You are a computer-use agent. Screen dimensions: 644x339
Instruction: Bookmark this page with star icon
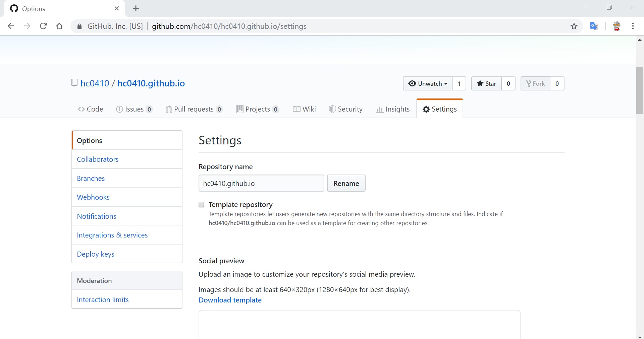click(x=574, y=26)
